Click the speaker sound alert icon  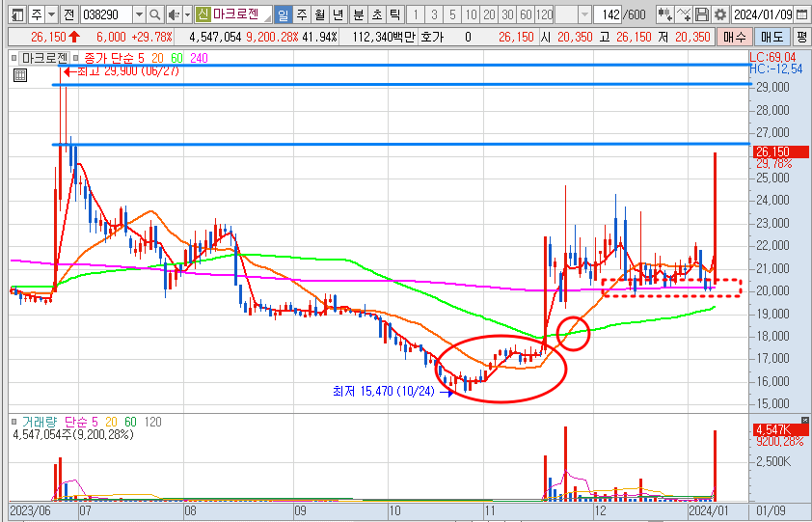tap(174, 14)
